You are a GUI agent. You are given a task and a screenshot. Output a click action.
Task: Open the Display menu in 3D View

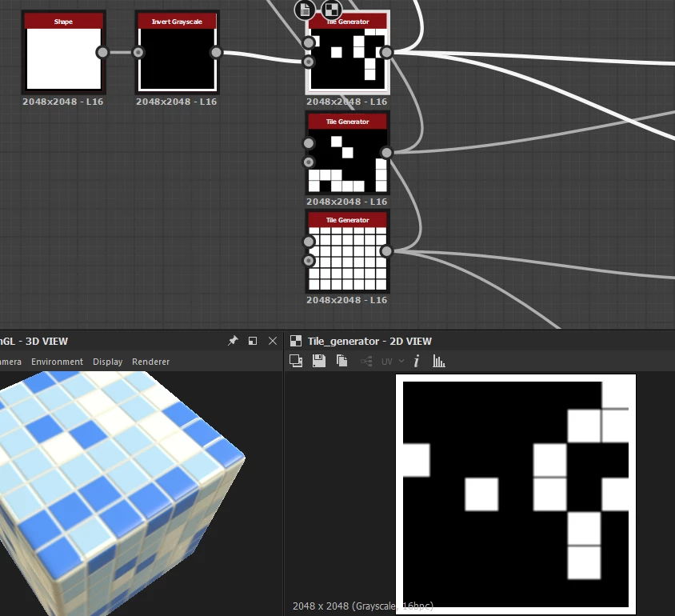(108, 362)
